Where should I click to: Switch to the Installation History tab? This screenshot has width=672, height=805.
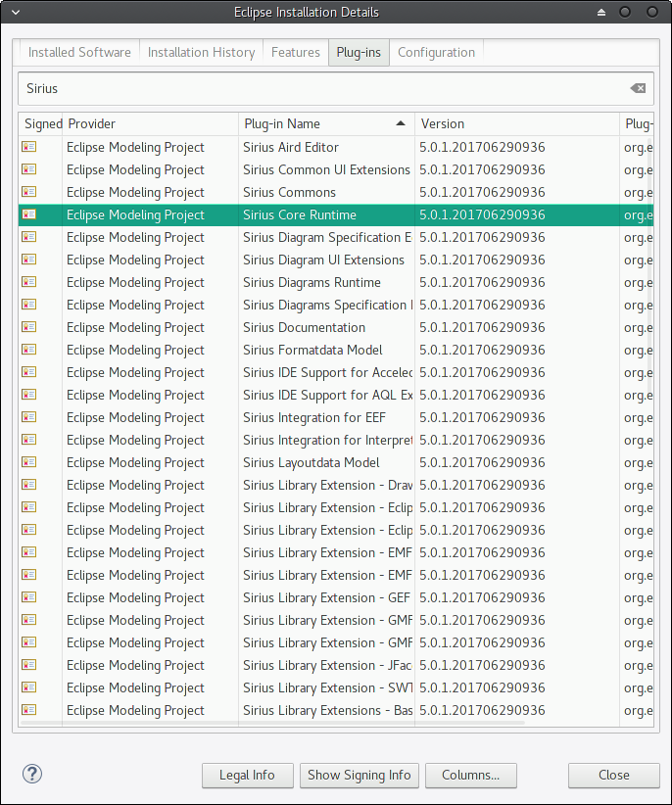point(201,52)
